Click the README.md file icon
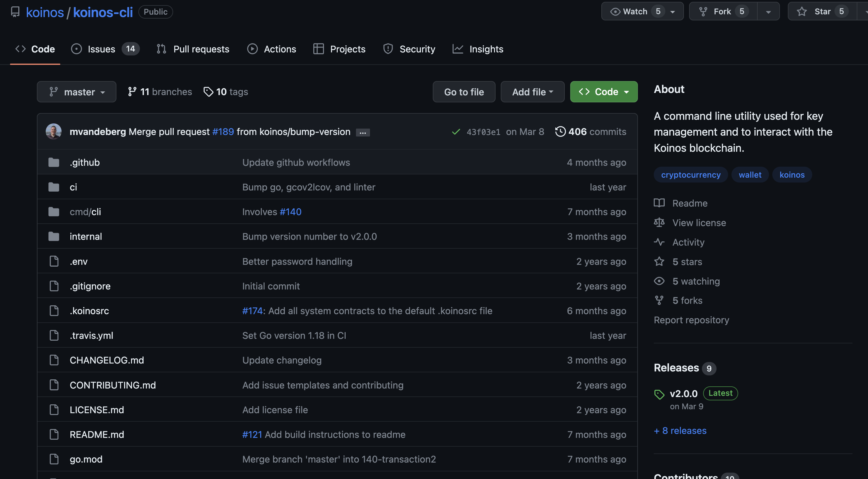 click(54, 435)
